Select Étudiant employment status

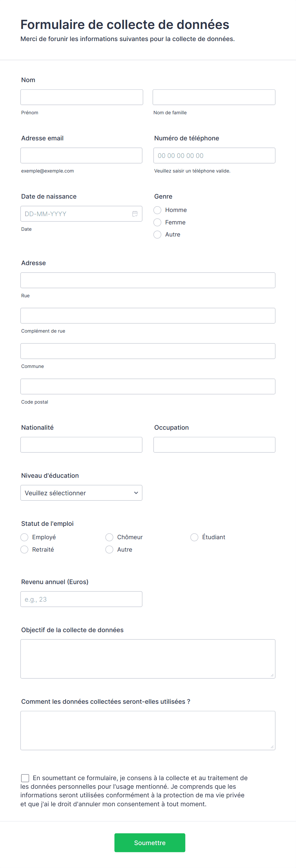194,537
